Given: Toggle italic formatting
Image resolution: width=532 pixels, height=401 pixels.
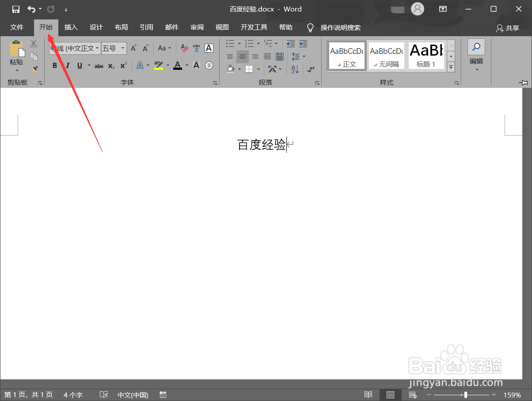Looking at the screenshot, I should point(67,66).
